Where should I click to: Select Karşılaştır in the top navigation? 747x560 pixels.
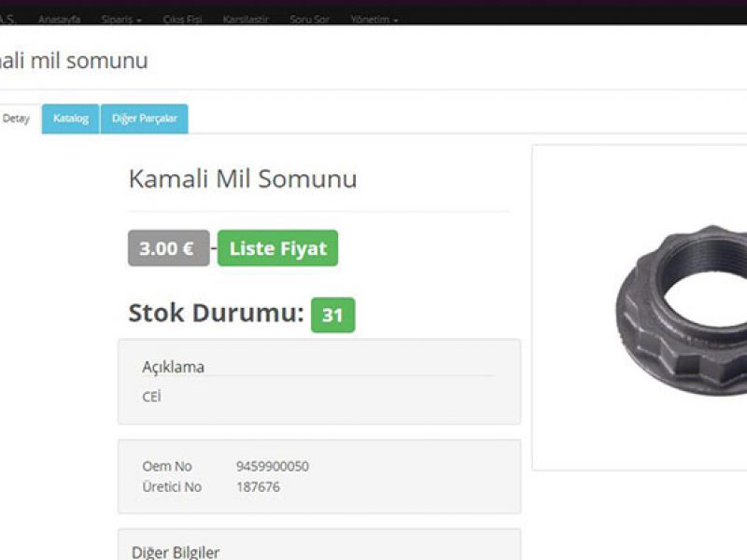246,19
